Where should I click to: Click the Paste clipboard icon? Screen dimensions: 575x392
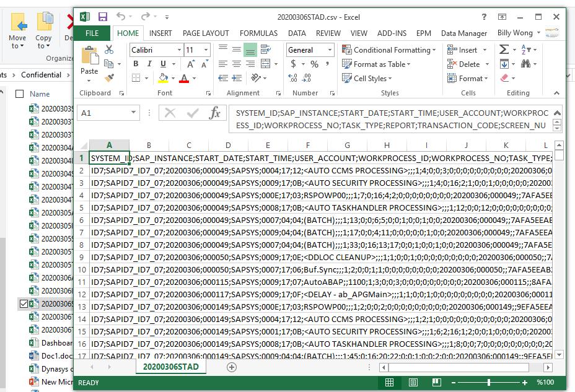point(89,56)
